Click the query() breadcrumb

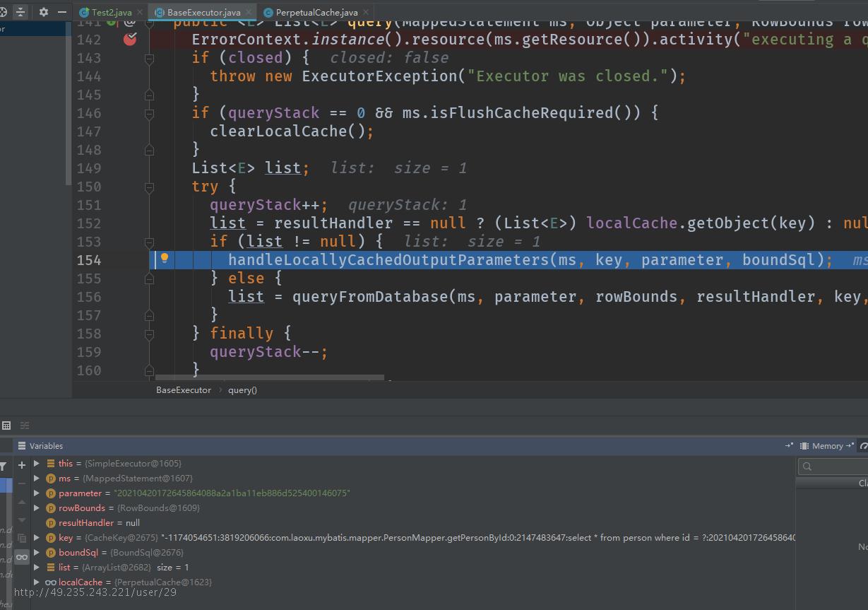pos(242,390)
